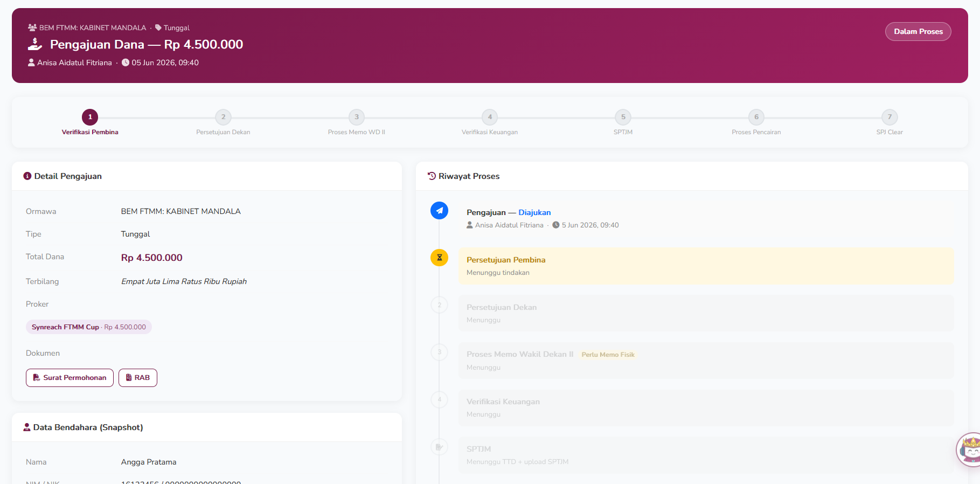Click the info icon beside Detail Pengajuan
Screen dimensions: 980x484
tap(27, 176)
